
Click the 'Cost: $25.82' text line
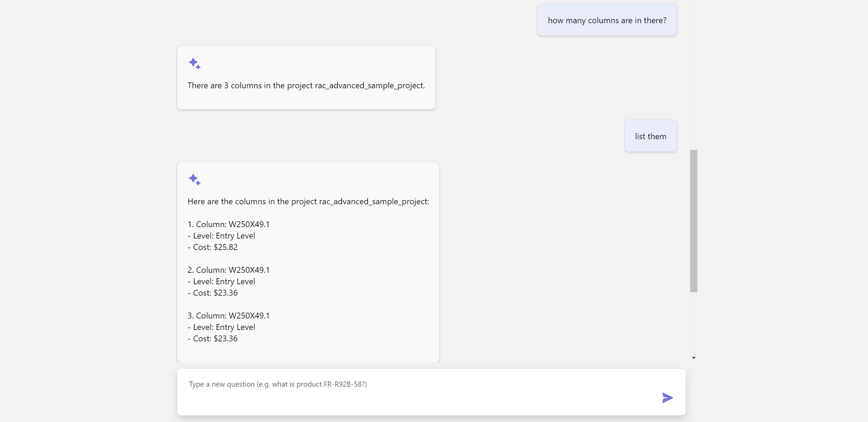pos(212,247)
